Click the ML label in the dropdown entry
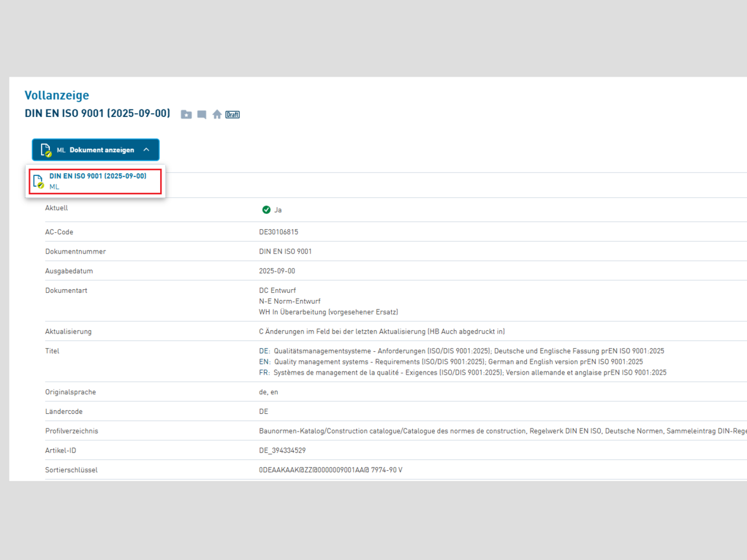This screenshot has width=747, height=560. 54,187
